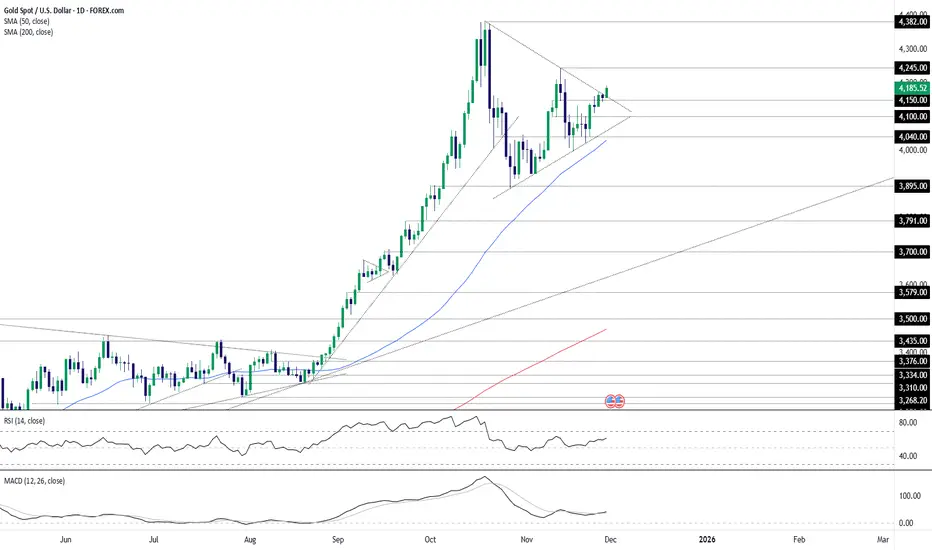Click the 4,040.00 price level label
This screenshot has width=932, height=550.
(x=912, y=137)
